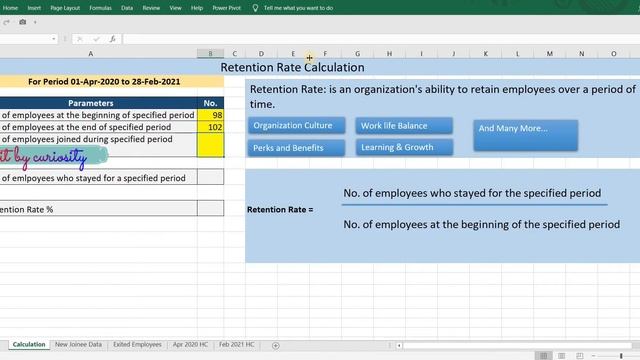The image size is (640, 360).
Task: Click the zoom out minus button
Action: click(593, 356)
